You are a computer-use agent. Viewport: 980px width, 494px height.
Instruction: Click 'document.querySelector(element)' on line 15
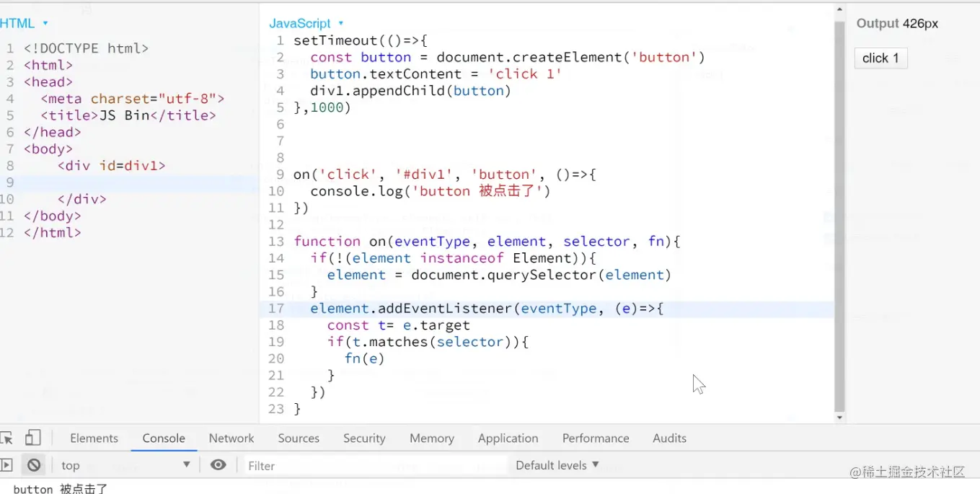tap(541, 275)
